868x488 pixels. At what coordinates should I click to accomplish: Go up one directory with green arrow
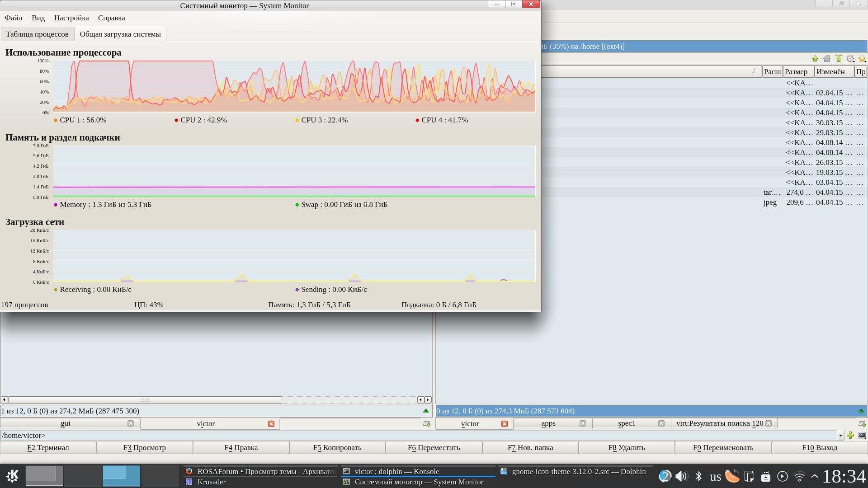point(815,59)
